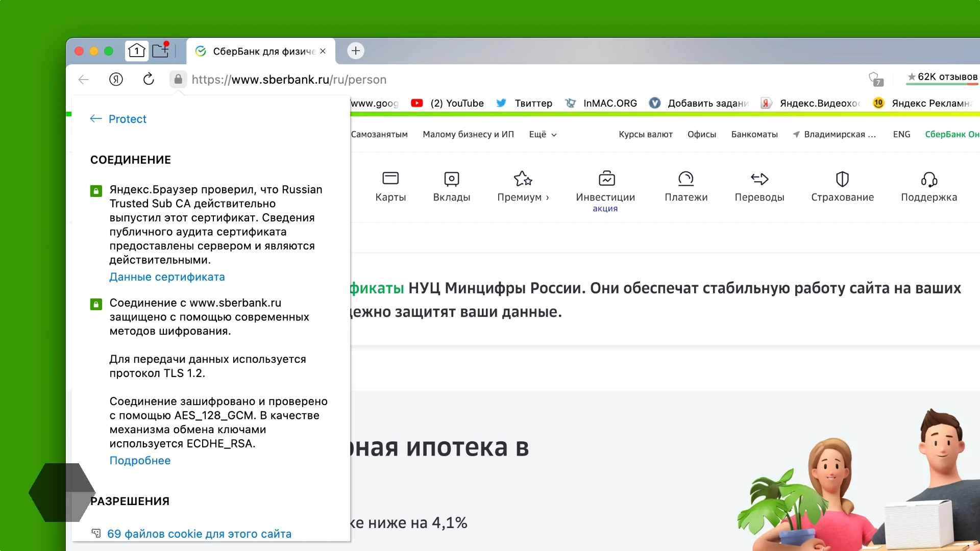Open the www.goog bookmark

375,103
